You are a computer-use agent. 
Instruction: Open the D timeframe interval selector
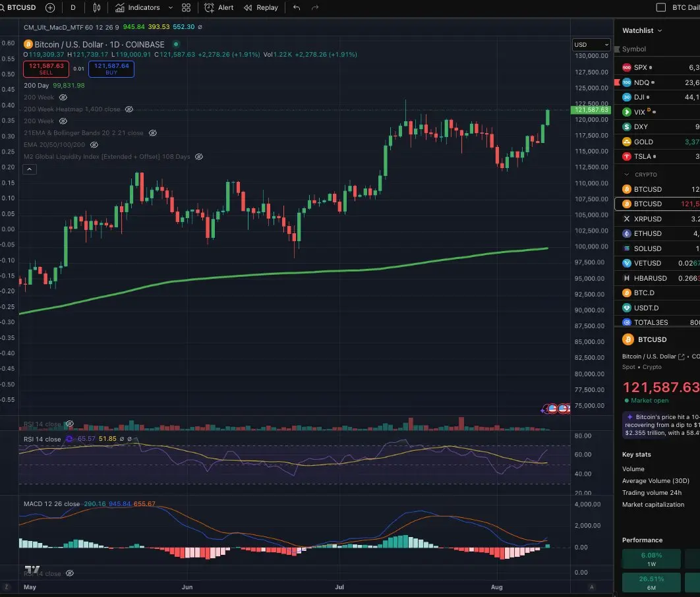[73, 8]
